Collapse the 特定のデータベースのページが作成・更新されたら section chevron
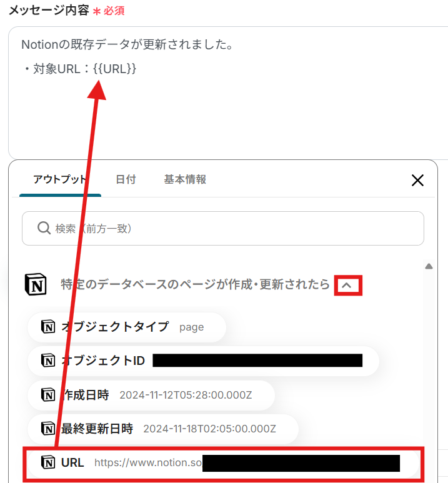Image resolution: width=448 pixels, height=483 pixels. tap(348, 286)
